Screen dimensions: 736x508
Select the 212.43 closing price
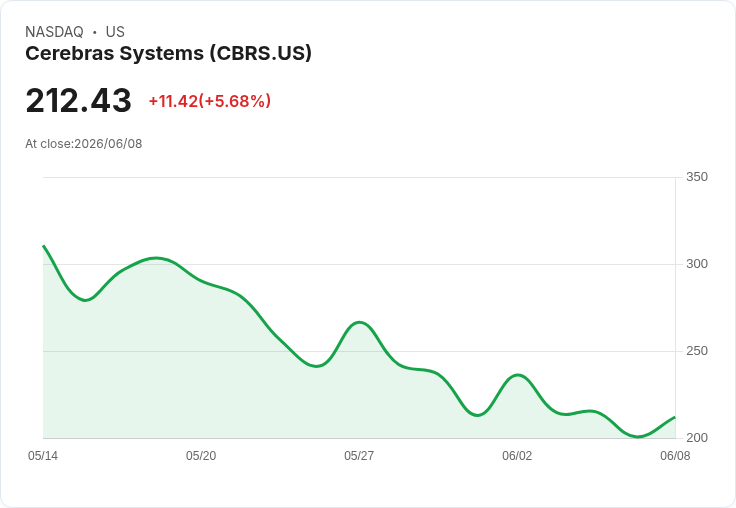(x=78, y=100)
